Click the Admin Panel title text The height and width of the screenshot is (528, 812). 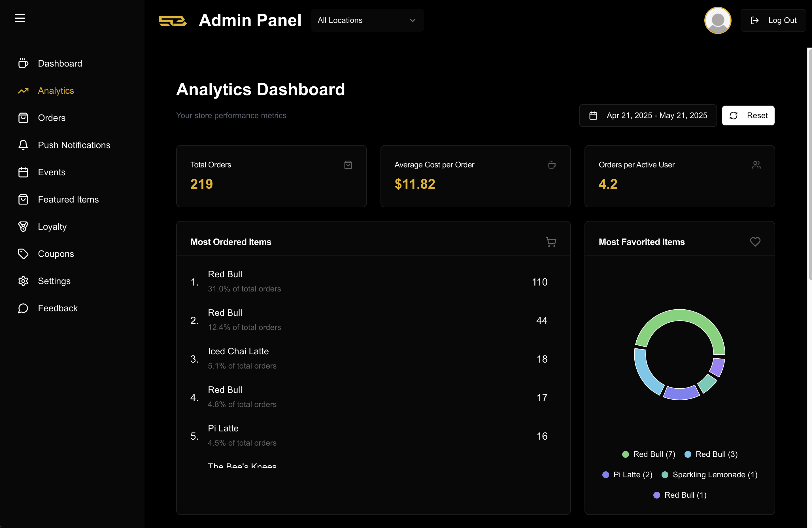(x=250, y=20)
